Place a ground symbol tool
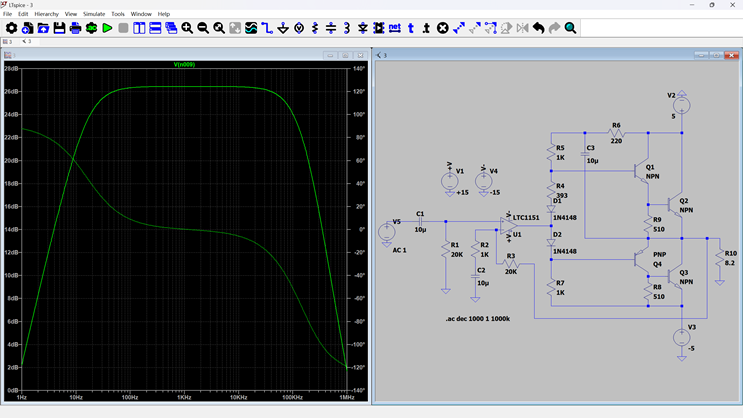The width and height of the screenshot is (743, 418). (x=283, y=28)
